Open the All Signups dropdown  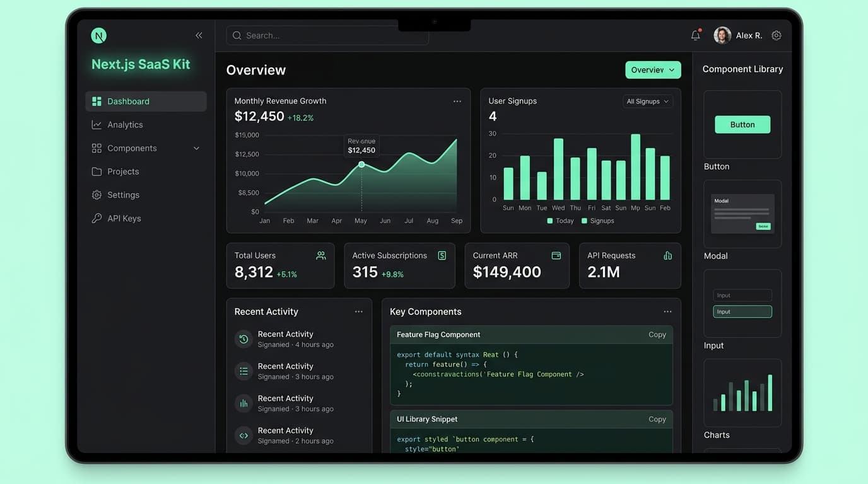pyautogui.click(x=647, y=101)
